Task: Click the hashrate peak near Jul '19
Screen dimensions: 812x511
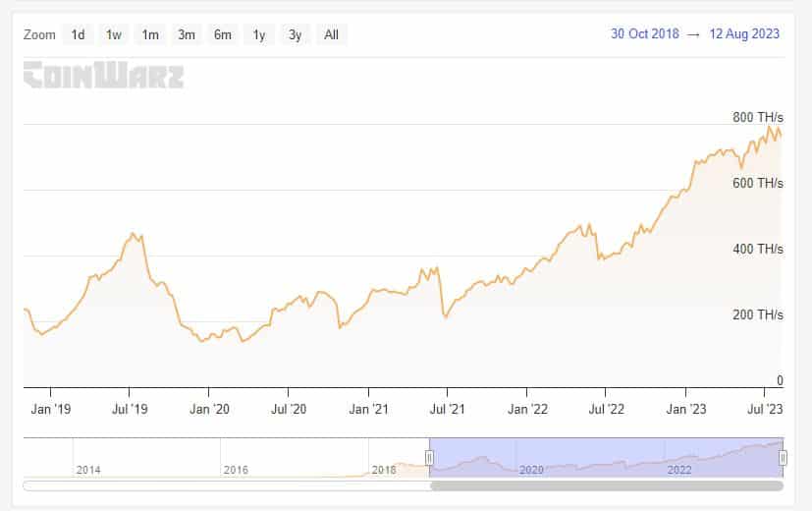Action: pos(133,234)
